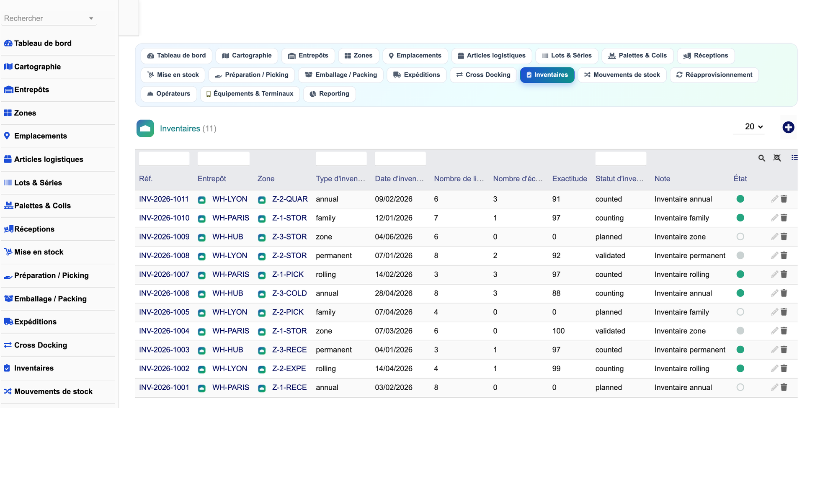The height and width of the screenshot is (504, 815).
Task: Toggle gray state dot for INV-2026-1004
Action: point(740,331)
